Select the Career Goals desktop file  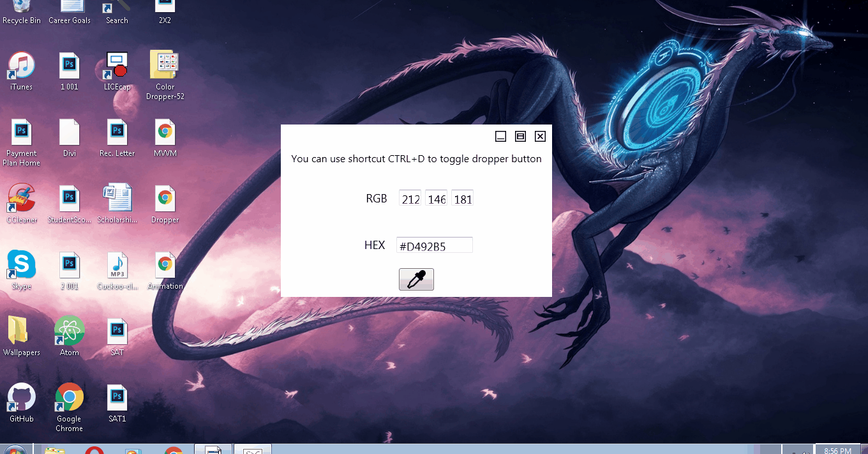[x=70, y=13]
